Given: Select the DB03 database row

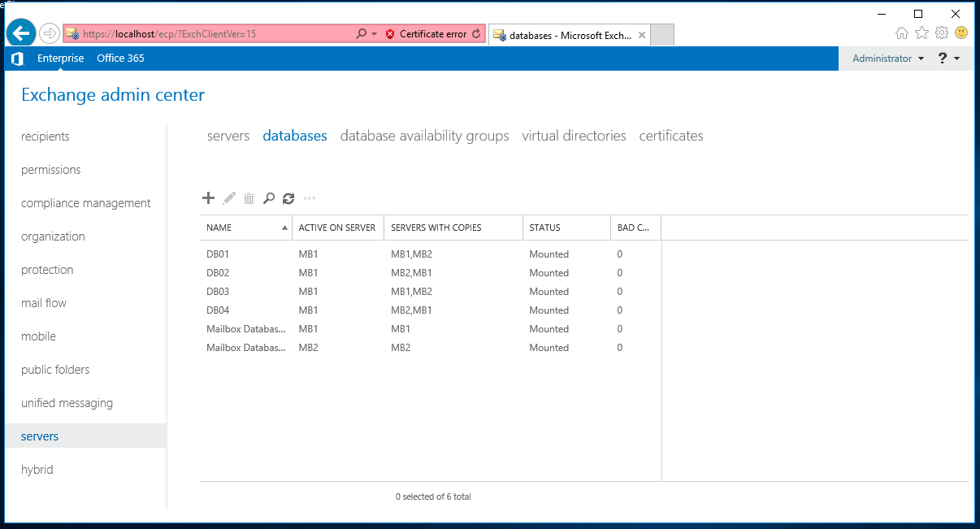Looking at the screenshot, I should click(x=431, y=292).
